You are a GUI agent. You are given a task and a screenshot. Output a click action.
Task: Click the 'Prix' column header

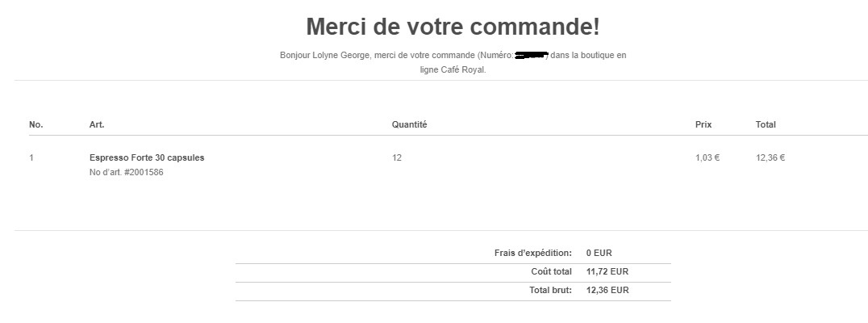click(x=703, y=124)
